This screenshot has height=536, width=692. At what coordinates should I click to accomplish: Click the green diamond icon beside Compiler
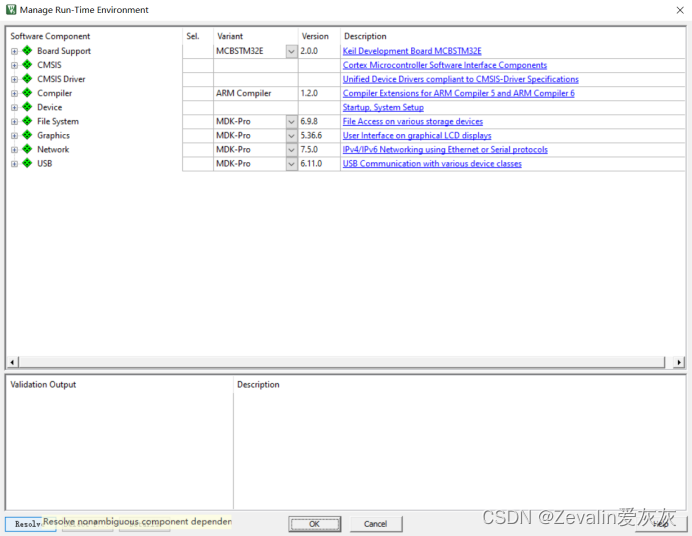[x=27, y=93]
